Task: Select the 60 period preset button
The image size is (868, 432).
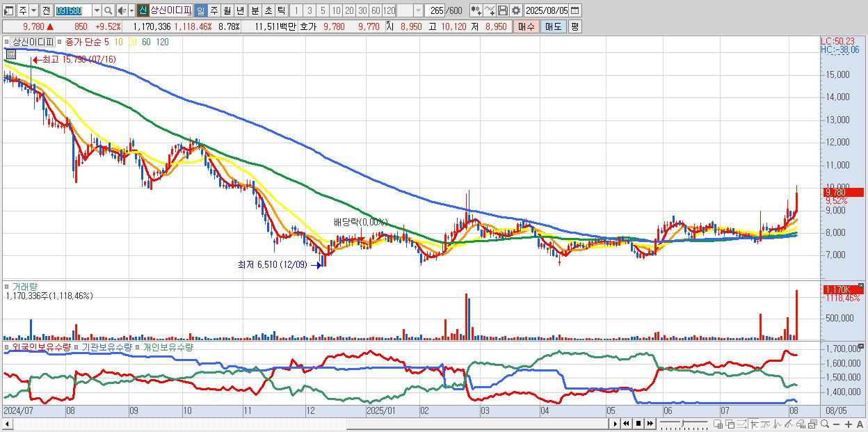Action: click(x=376, y=10)
